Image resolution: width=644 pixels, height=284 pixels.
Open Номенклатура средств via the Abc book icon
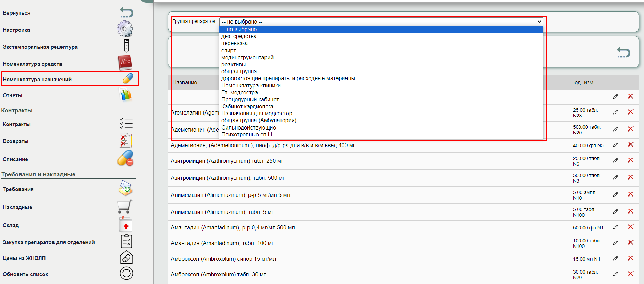pos(125,62)
